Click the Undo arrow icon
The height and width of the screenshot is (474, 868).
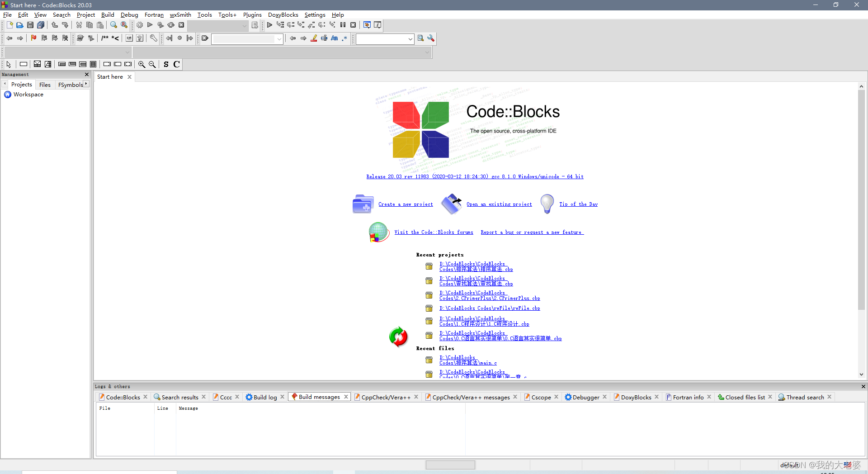pyautogui.click(x=55, y=25)
